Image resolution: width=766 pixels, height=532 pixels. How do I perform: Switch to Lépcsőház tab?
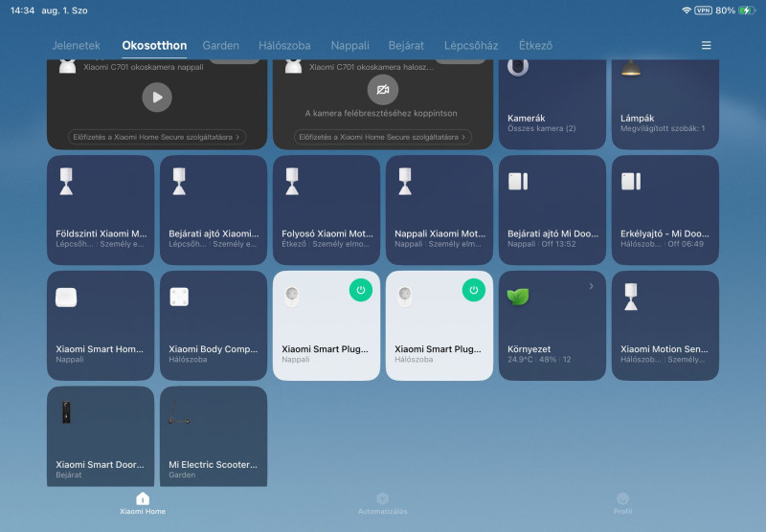471,45
